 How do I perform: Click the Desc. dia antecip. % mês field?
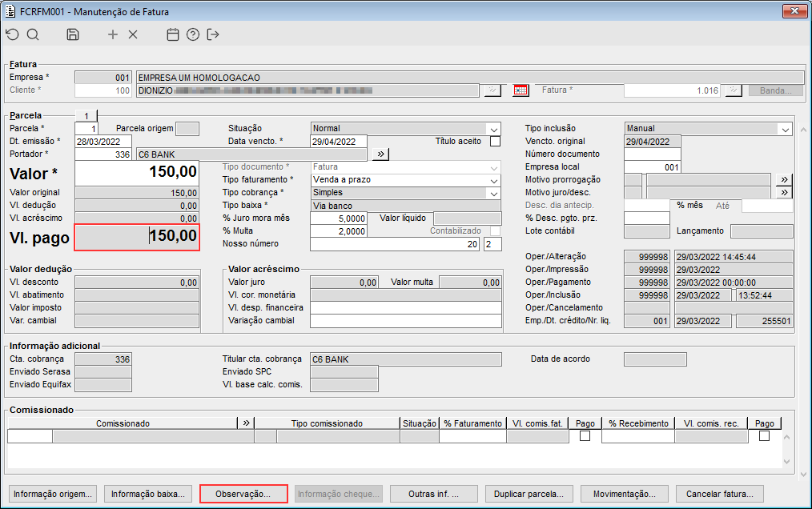click(647, 206)
